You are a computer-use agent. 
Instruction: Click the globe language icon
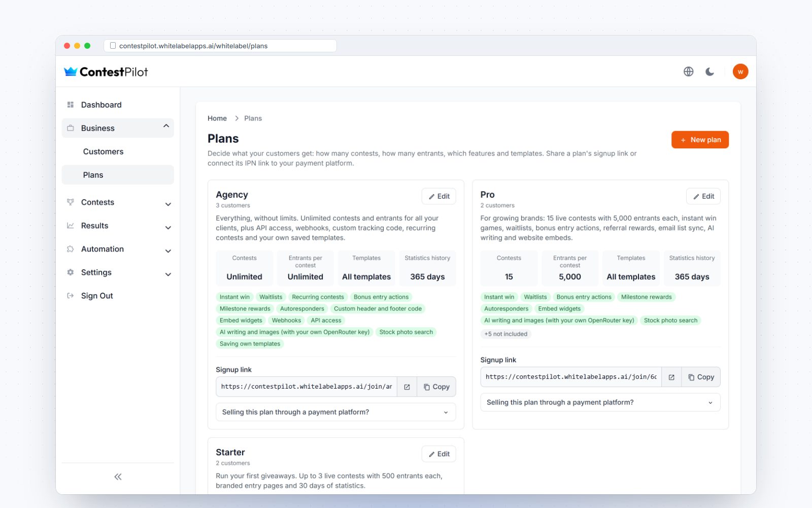pos(688,72)
